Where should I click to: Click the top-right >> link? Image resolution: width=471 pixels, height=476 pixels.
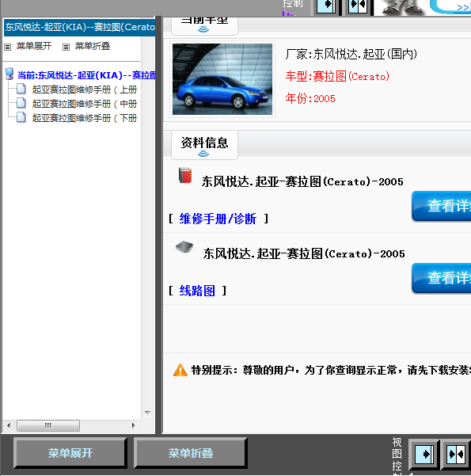[464, 7]
